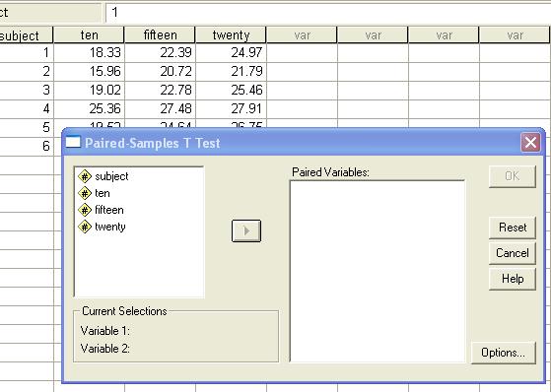The width and height of the screenshot is (551, 392).
Task: Click the numeric icon beside subject
Action: pos(85,176)
